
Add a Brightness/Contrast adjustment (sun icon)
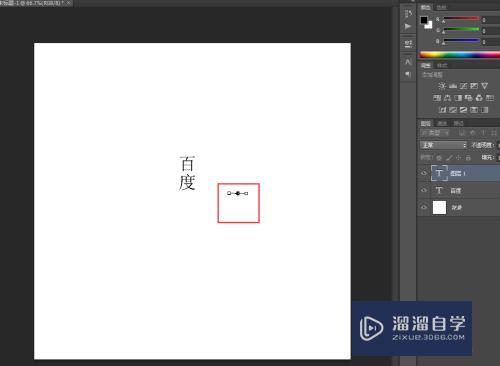coord(442,86)
